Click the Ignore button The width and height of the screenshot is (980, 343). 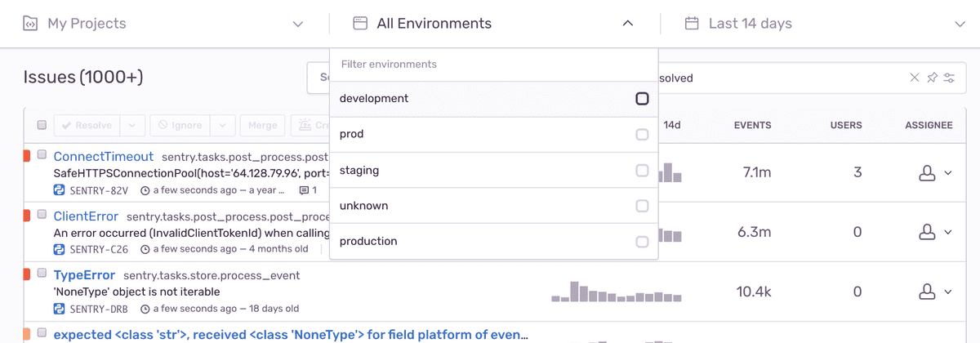tap(180, 126)
